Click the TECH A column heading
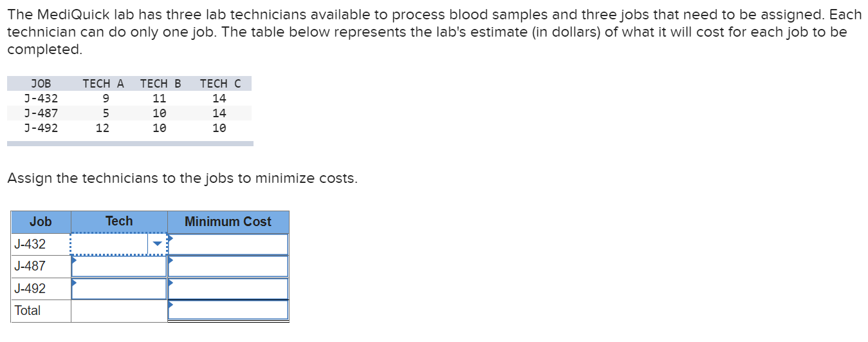 click(x=103, y=84)
